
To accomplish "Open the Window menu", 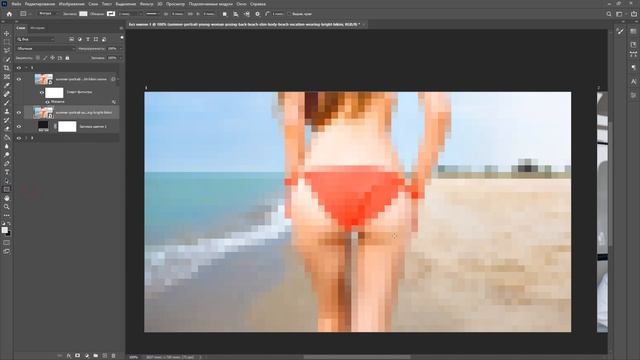I will 241,4.
